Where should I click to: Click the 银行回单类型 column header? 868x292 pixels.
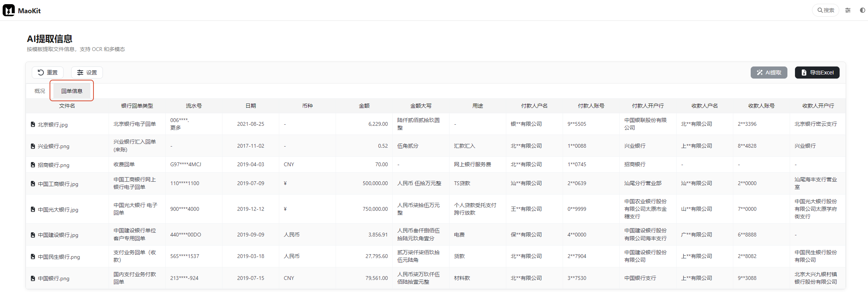point(137,106)
